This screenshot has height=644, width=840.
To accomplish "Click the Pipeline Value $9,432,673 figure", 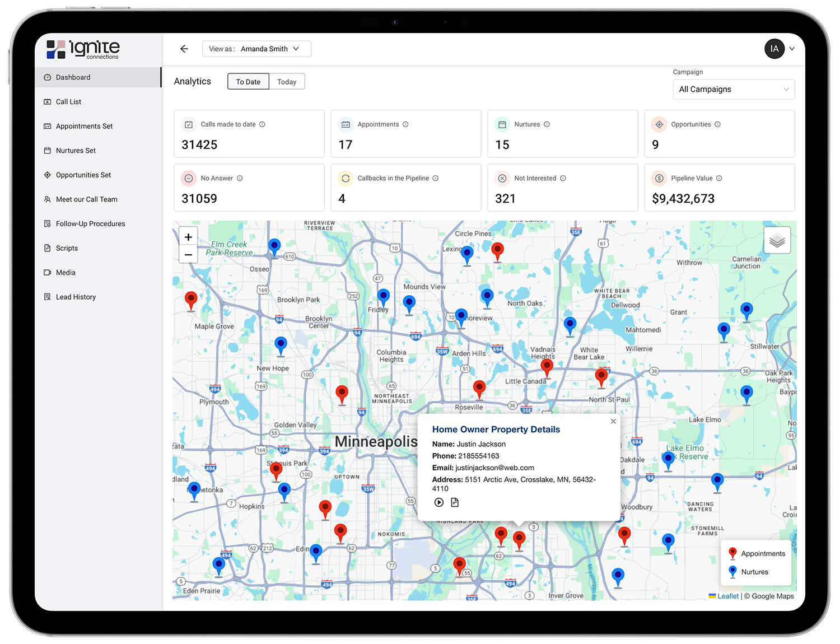I will pyautogui.click(x=683, y=199).
